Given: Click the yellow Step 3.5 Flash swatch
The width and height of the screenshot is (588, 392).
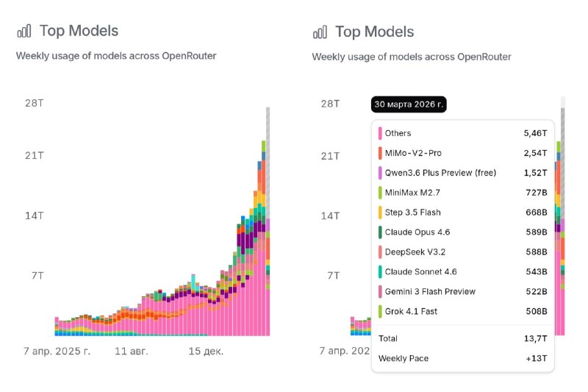Looking at the screenshot, I should click(380, 213).
